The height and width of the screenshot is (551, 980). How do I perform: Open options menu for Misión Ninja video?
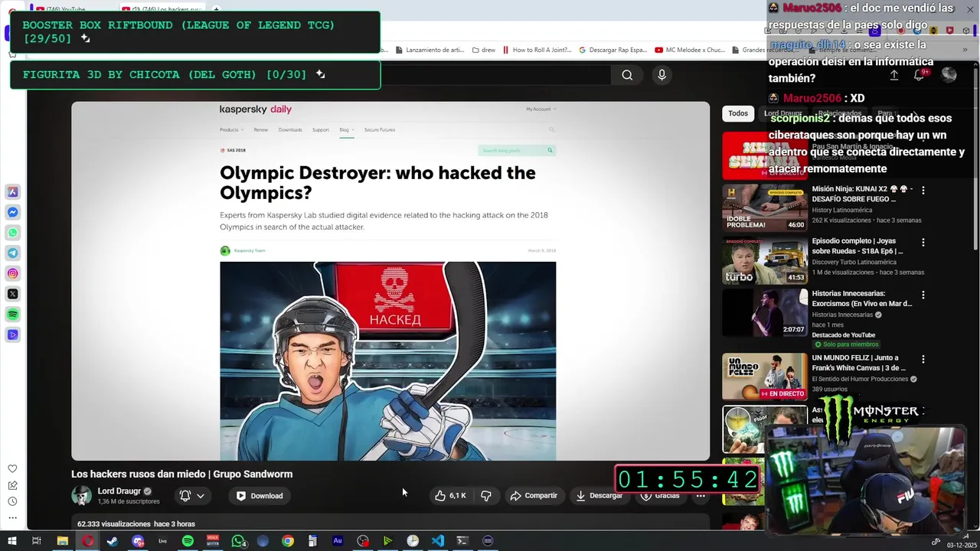point(923,190)
